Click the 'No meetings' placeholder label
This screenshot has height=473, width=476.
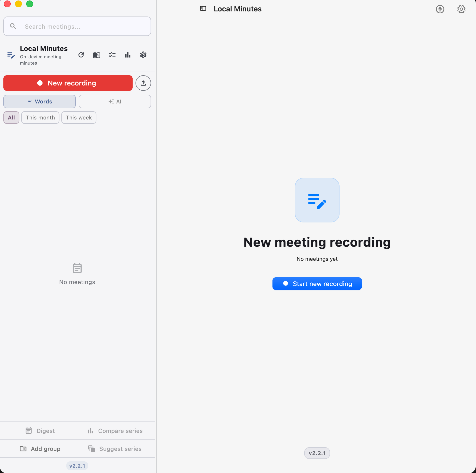[x=77, y=282]
